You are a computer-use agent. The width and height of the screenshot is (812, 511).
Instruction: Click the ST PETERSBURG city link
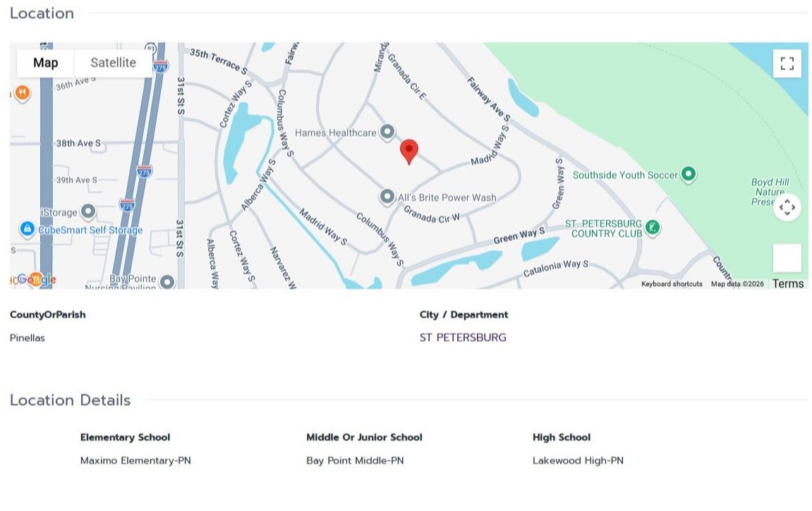(463, 338)
